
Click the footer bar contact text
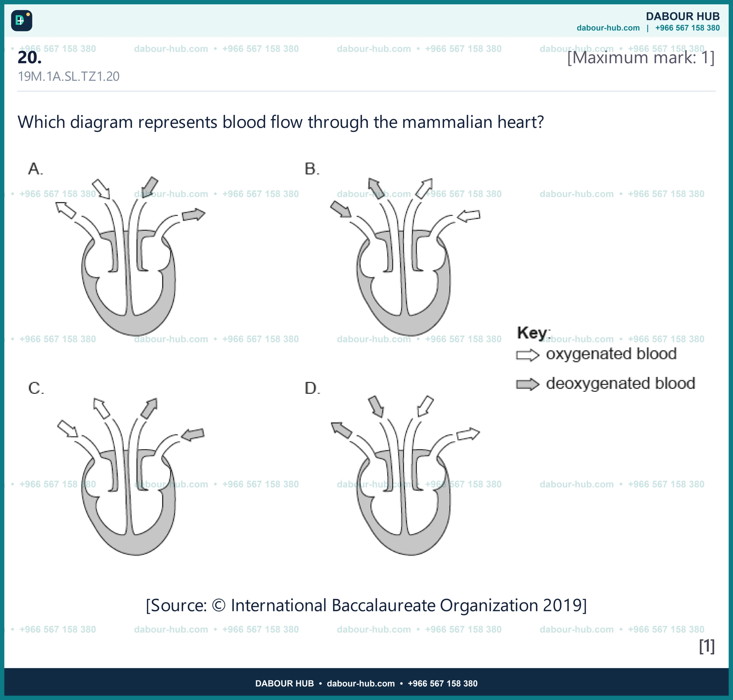tap(366, 683)
